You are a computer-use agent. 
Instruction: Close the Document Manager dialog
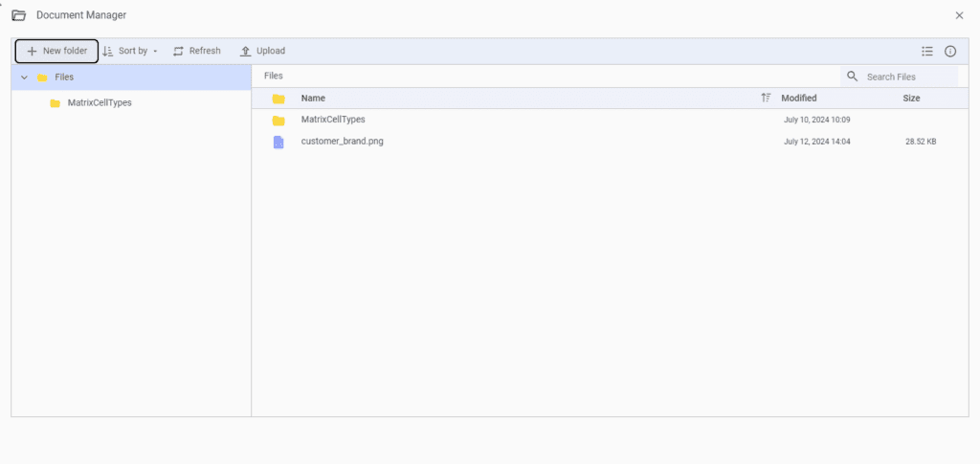pyautogui.click(x=959, y=15)
